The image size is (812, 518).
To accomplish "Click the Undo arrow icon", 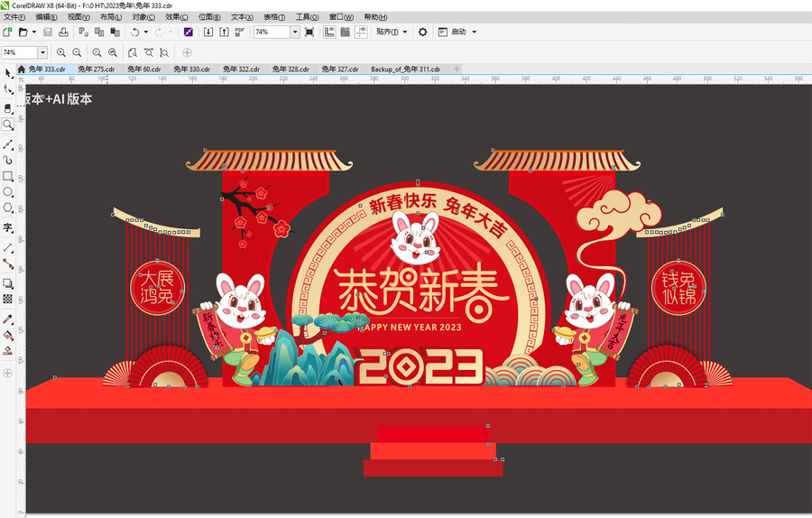I will point(134,32).
